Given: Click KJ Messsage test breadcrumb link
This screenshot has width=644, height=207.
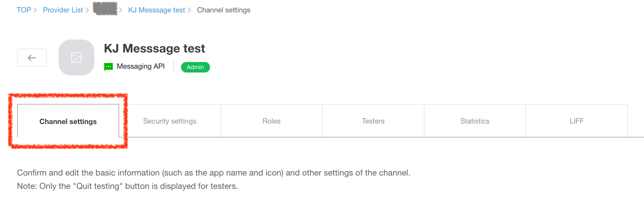Looking at the screenshot, I should [157, 10].
